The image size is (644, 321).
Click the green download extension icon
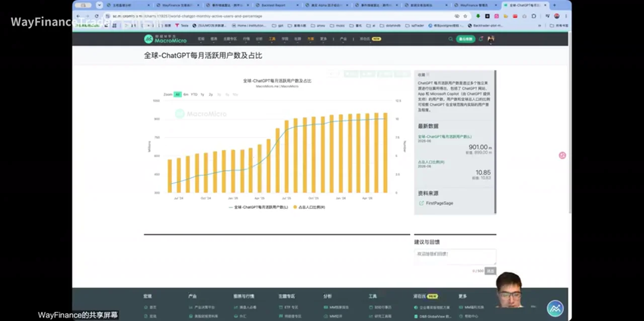tap(478, 16)
